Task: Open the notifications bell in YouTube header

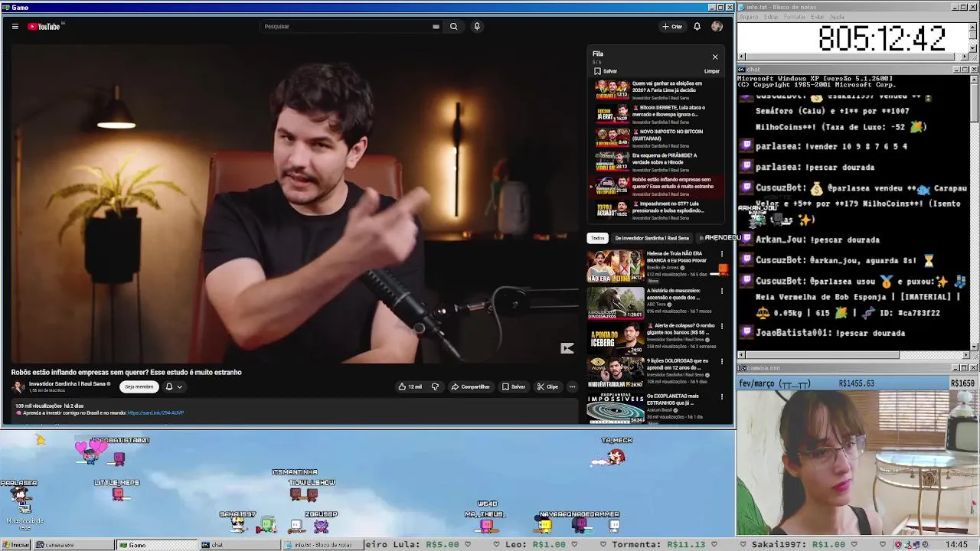Action: tap(697, 26)
